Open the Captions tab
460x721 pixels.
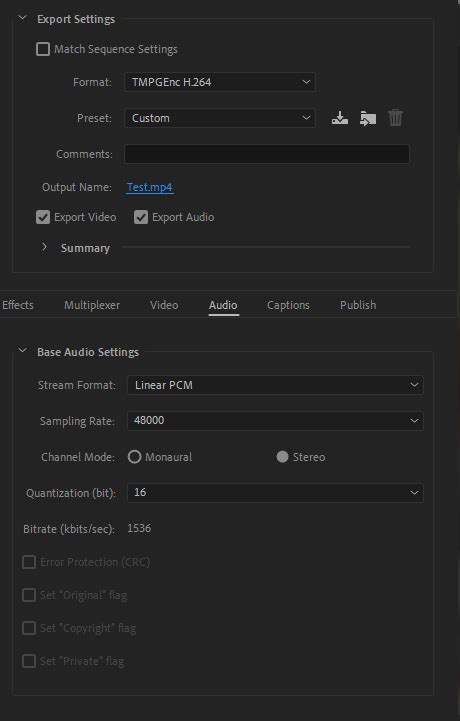point(288,305)
